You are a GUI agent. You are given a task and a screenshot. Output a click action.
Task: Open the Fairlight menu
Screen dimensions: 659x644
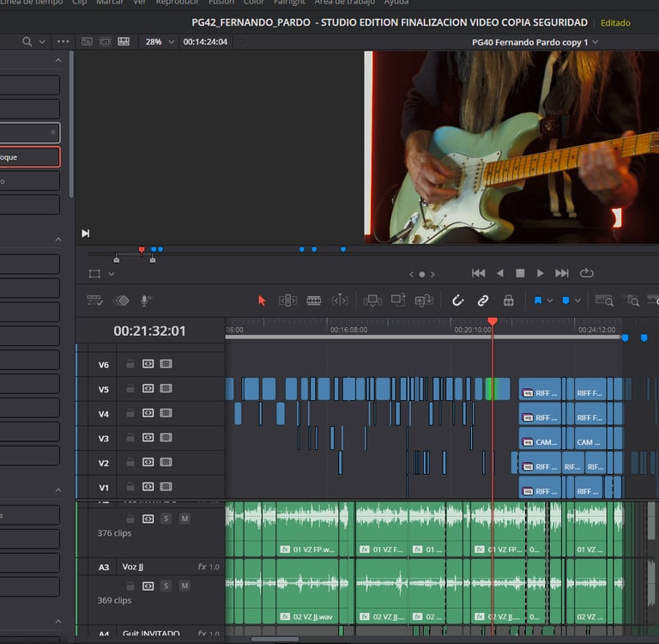(x=289, y=3)
